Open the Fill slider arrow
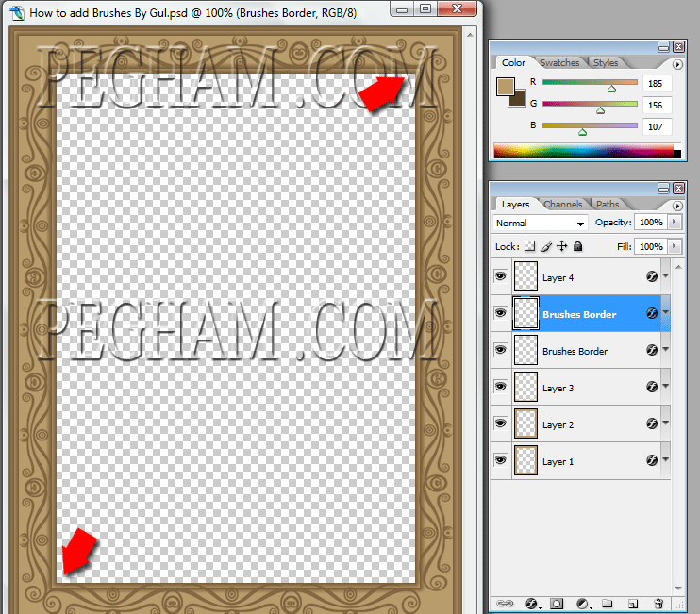Image resolution: width=700 pixels, height=614 pixels. pyautogui.click(x=675, y=246)
